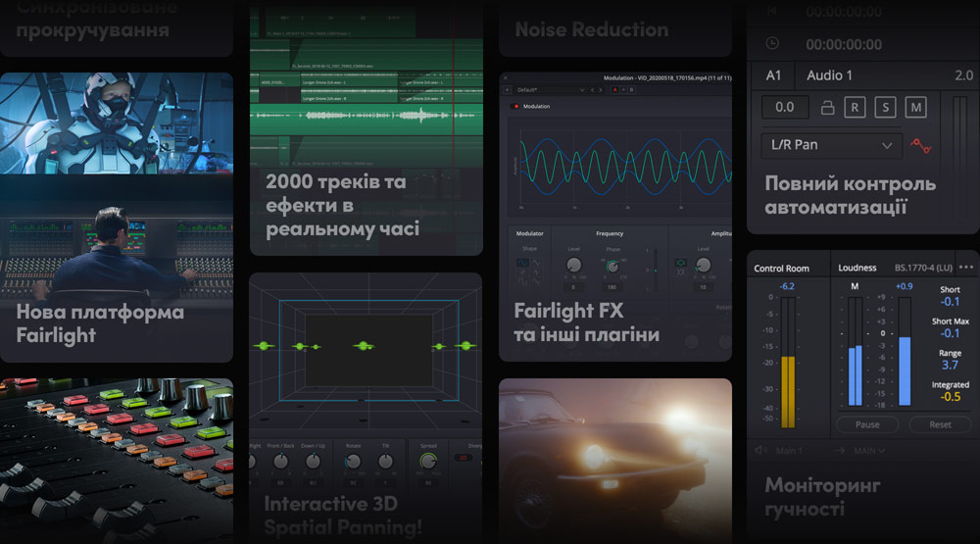The height and width of the screenshot is (544, 980).
Task: Open the L/R Pan dropdown
Action: (831, 145)
